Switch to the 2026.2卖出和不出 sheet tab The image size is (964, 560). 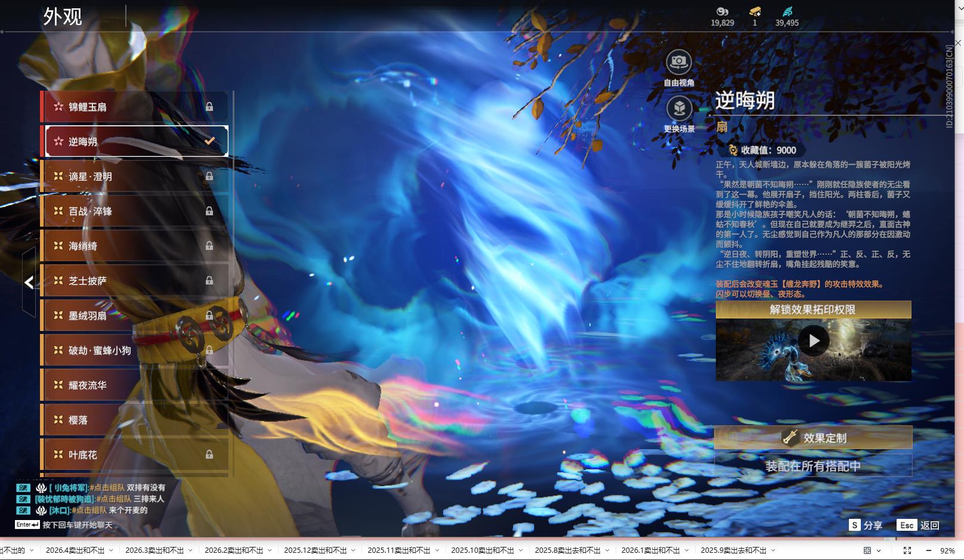(234, 550)
